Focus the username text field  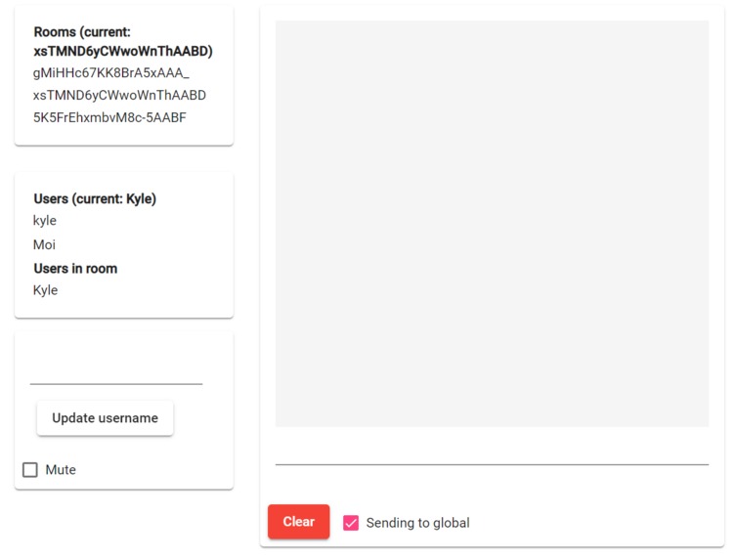point(116,371)
